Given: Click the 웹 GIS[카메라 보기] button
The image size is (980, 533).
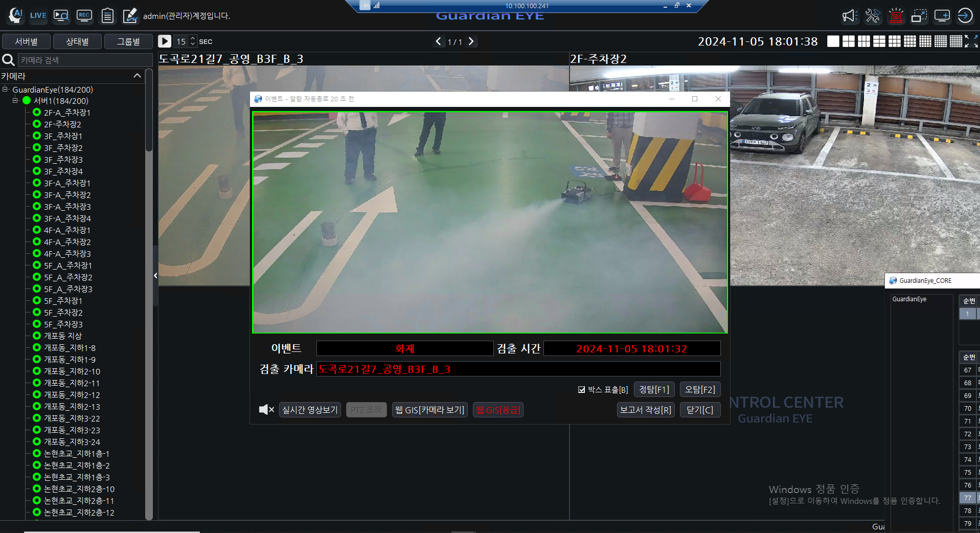Looking at the screenshot, I should pyautogui.click(x=430, y=410).
